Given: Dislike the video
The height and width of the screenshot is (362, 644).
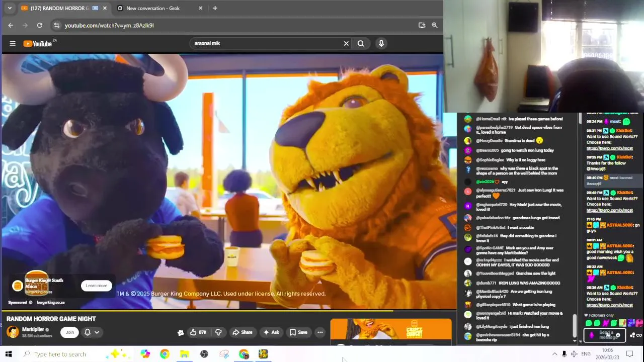Looking at the screenshot, I should (x=218, y=332).
